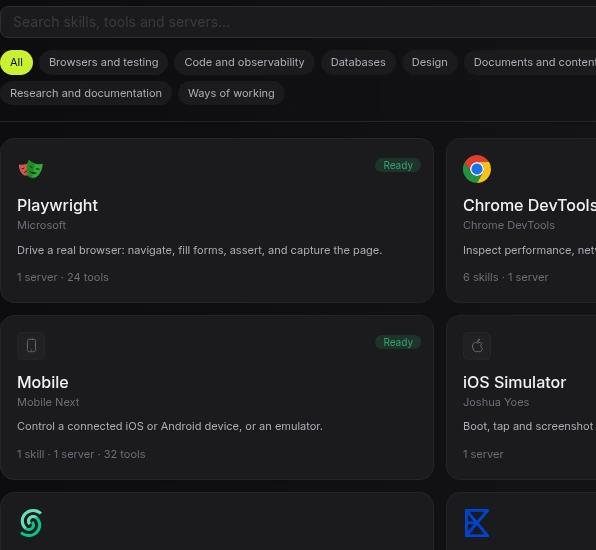
Task: Click the Joshua Yoes publisher text
Action: coord(496,402)
